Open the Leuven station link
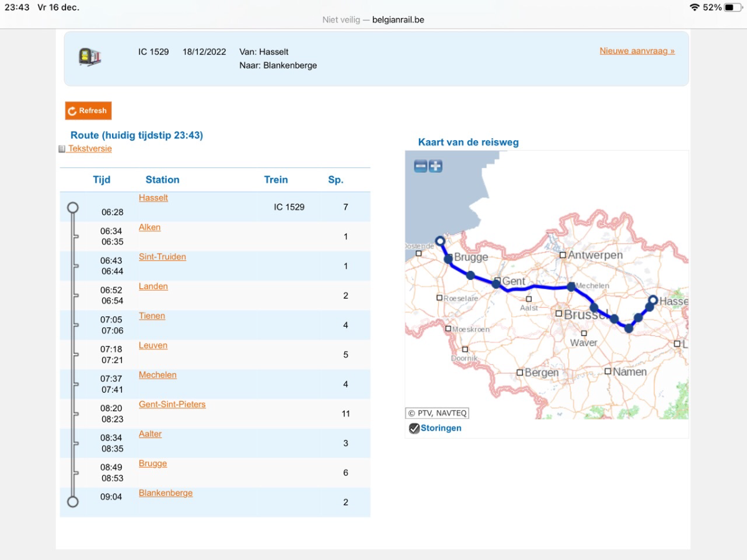Screen dimensions: 747x560 153,345
